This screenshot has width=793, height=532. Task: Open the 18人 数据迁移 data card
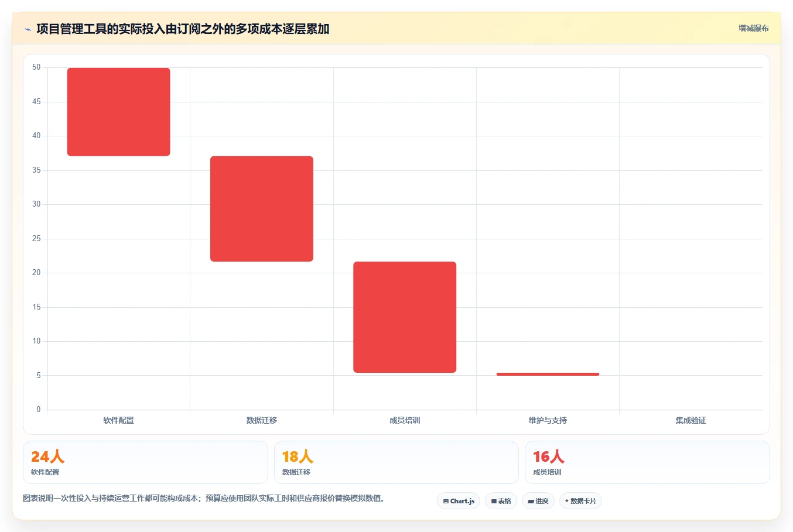pyautogui.click(x=396, y=462)
